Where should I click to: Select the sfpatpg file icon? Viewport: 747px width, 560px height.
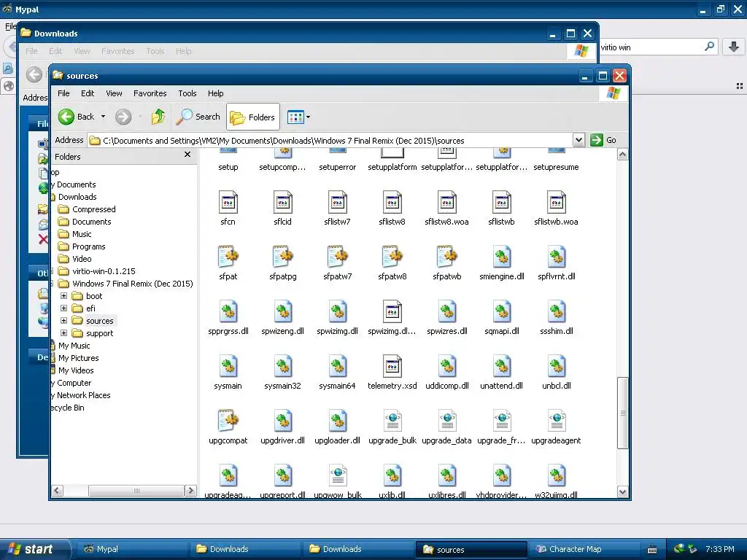[x=282, y=257]
